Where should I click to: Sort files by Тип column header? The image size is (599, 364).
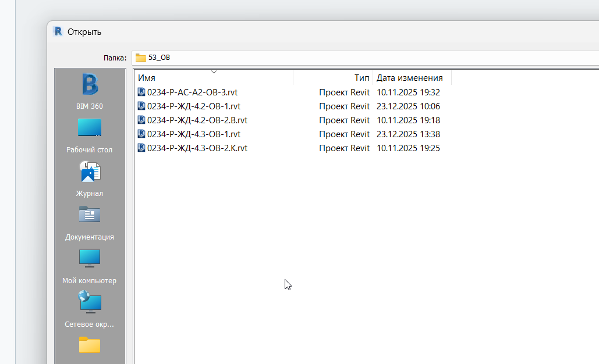(333, 78)
